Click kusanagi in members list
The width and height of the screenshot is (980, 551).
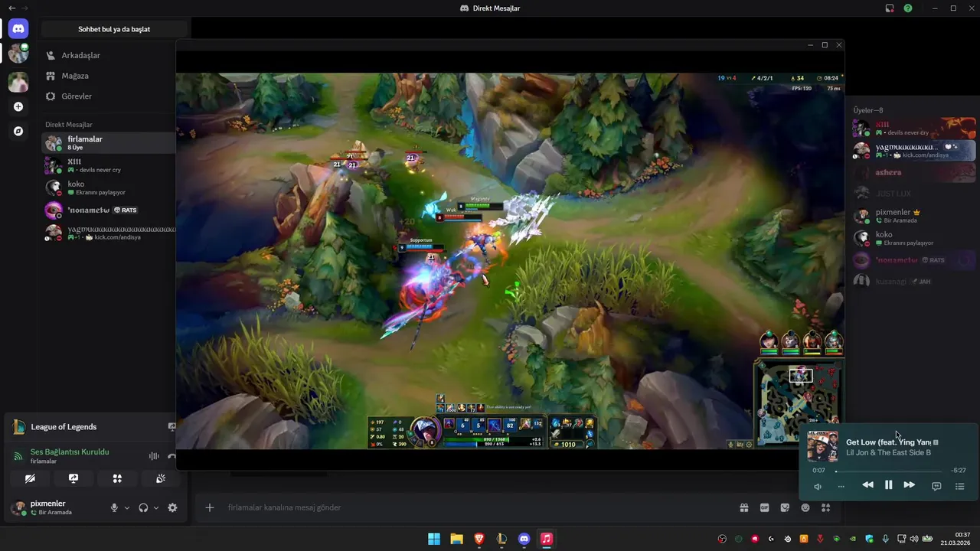(914, 282)
